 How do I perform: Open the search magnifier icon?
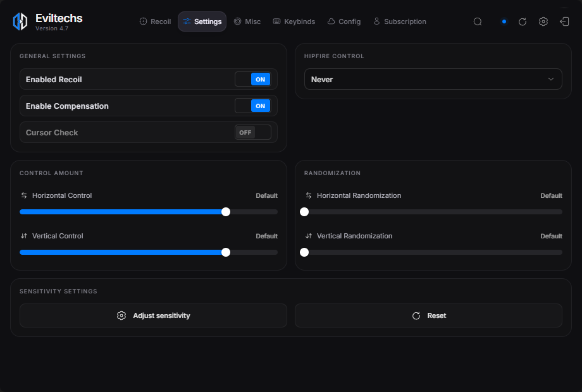pos(478,21)
